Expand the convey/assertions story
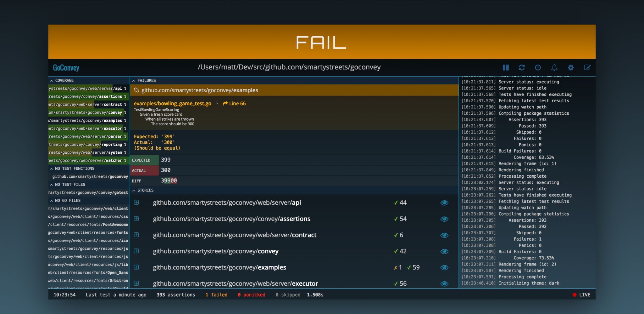The image size is (644, 314). [136, 219]
